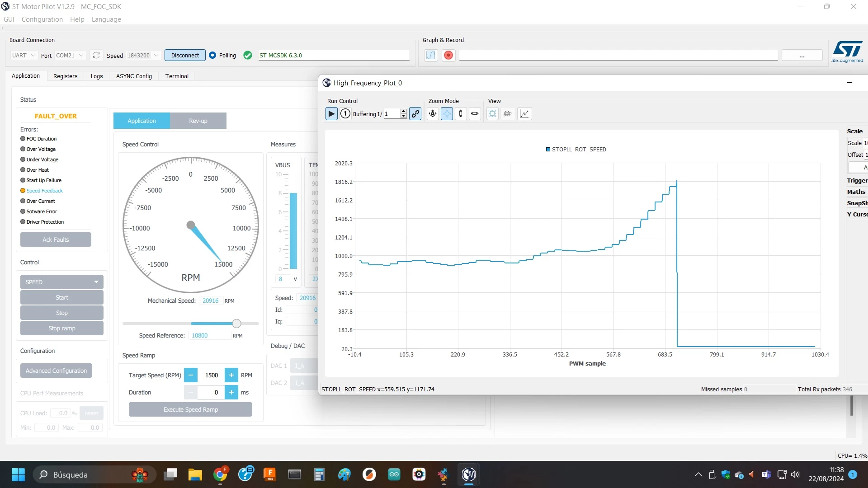Open Windows Start menu
Screen dimensions: 868x488
(x=18, y=474)
